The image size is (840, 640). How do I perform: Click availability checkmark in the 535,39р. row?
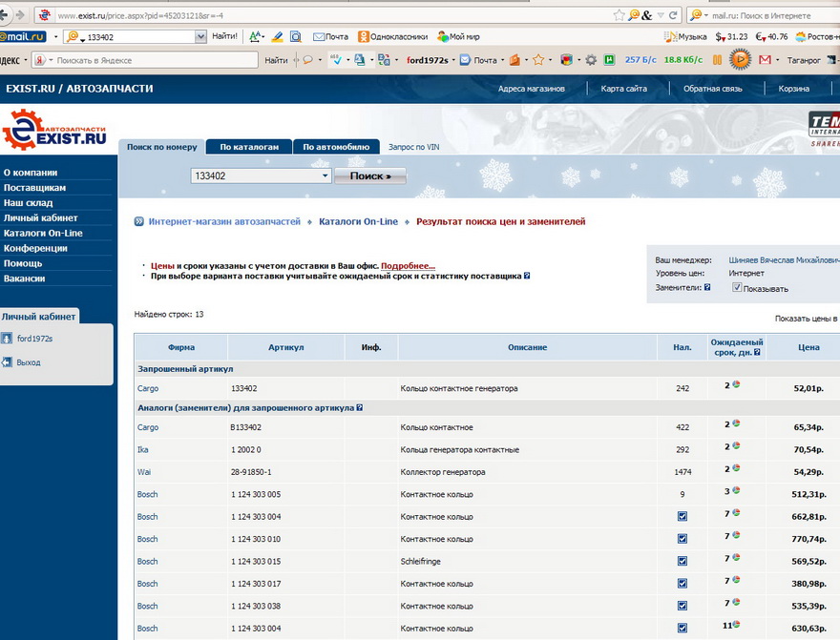682,607
